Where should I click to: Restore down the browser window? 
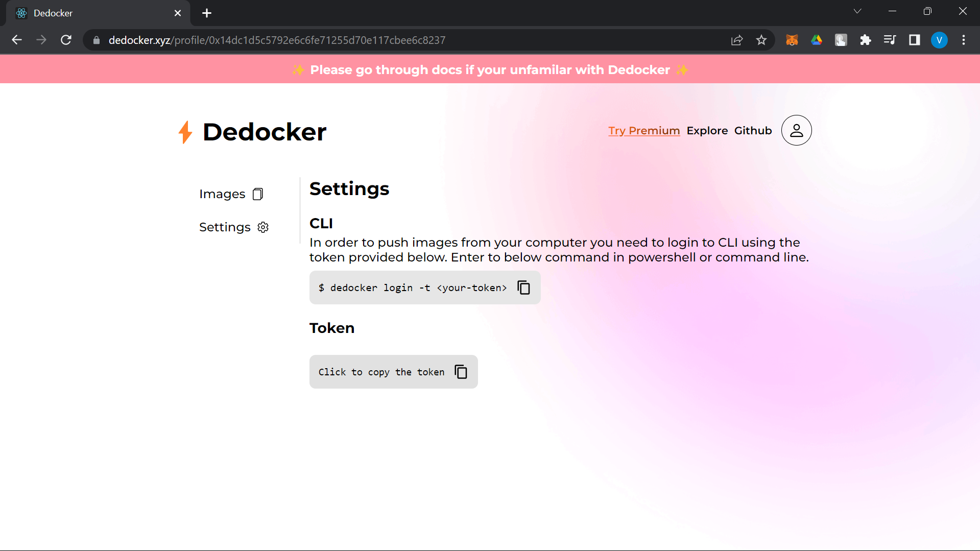click(927, 11)
